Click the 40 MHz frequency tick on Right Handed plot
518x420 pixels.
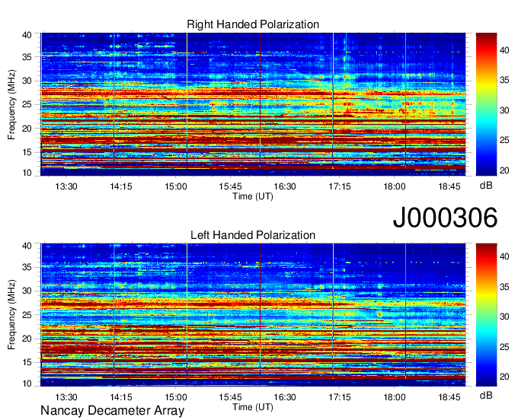tap(27, 35)
